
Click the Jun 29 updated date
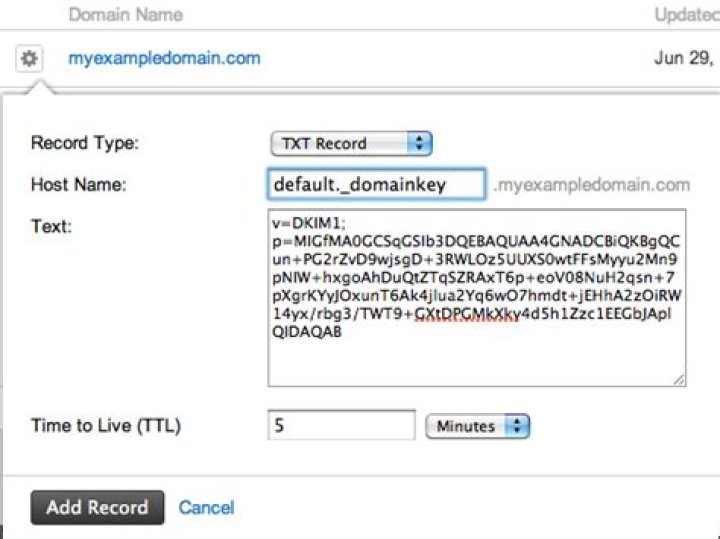(684, 58)
